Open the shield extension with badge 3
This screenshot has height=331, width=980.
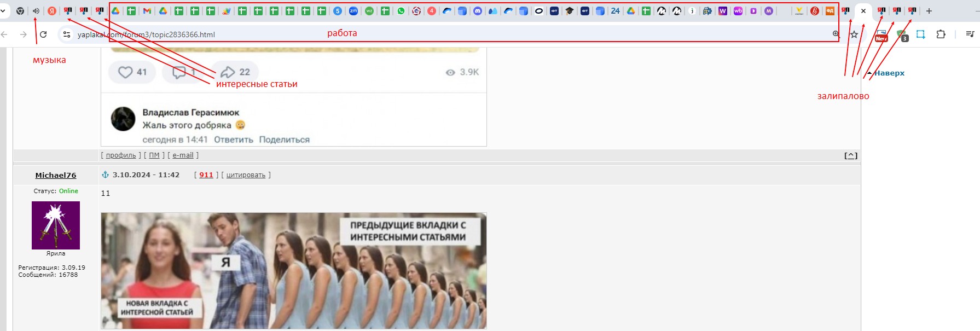click(x=902, y=36)
